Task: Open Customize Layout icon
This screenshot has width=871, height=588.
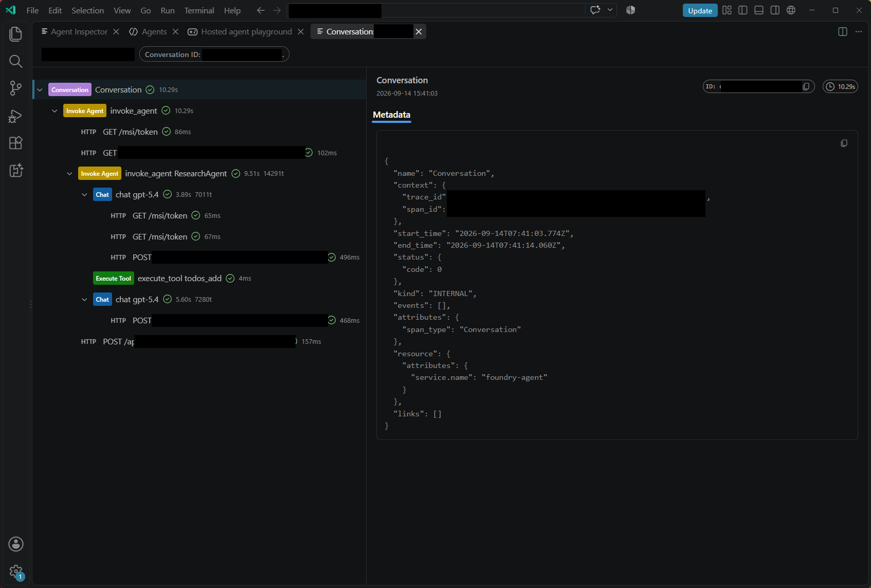Action: pyautogui.click(x=727, y=10)
